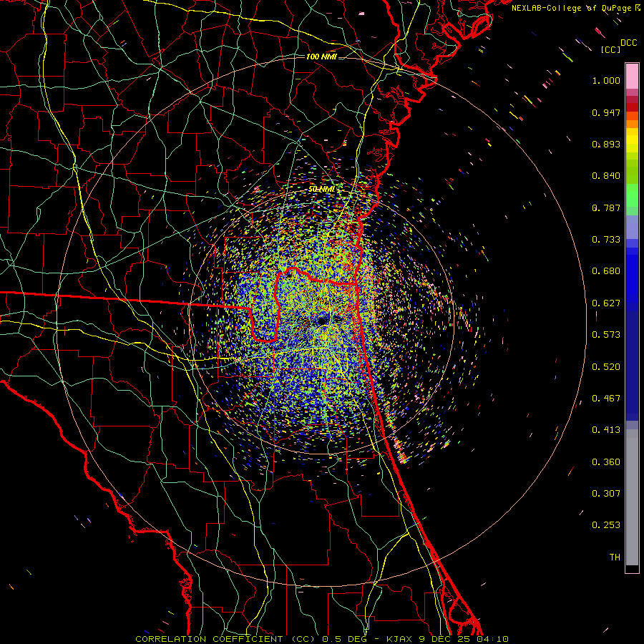644x644 pixels.
Task: Click the TH threshold label
Action: tap(615, 557)
